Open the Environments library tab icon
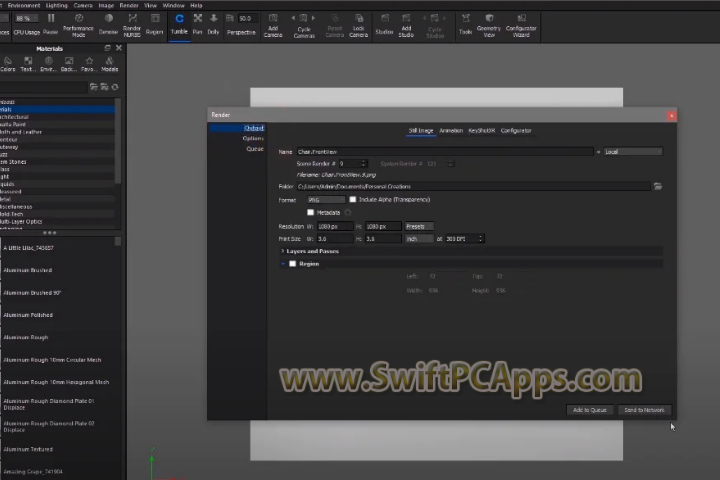This screenshot has width=720, height=480. pos(49,61)
